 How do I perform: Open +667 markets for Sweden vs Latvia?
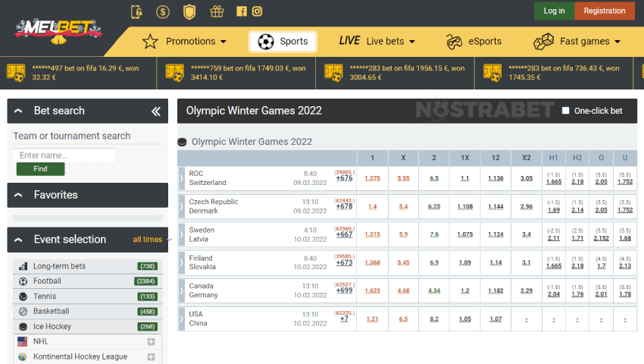tap(344, 234)
